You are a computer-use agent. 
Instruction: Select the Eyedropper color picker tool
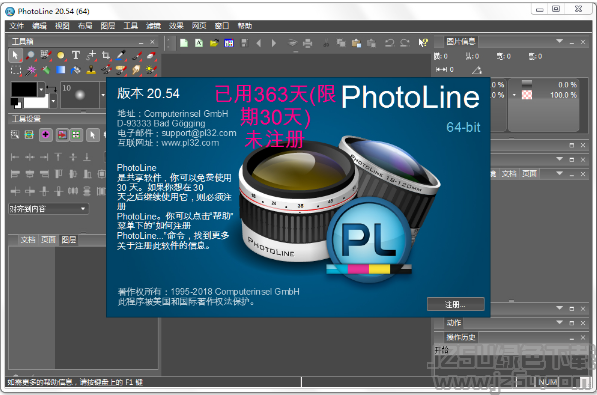(121, 56)
